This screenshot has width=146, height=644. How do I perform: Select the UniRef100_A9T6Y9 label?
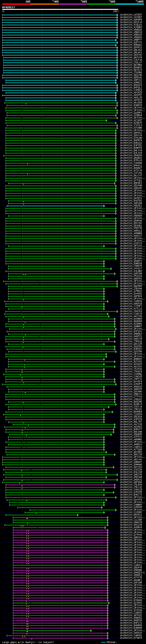pyautogui.click(x=131, y=100)
